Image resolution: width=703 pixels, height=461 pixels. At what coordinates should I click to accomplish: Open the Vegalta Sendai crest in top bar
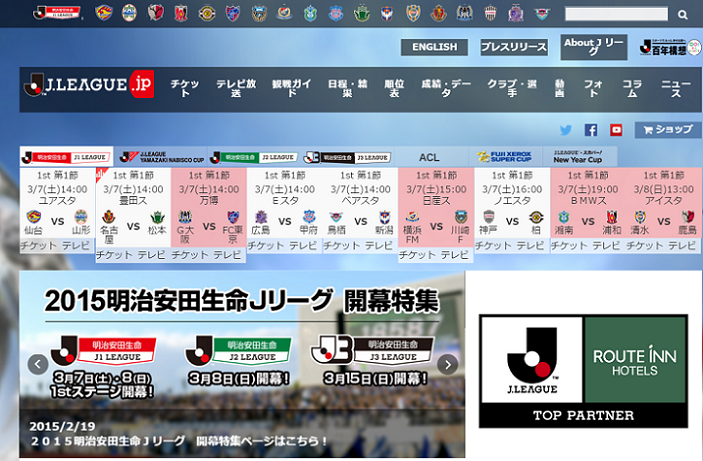tap(104, 13)
